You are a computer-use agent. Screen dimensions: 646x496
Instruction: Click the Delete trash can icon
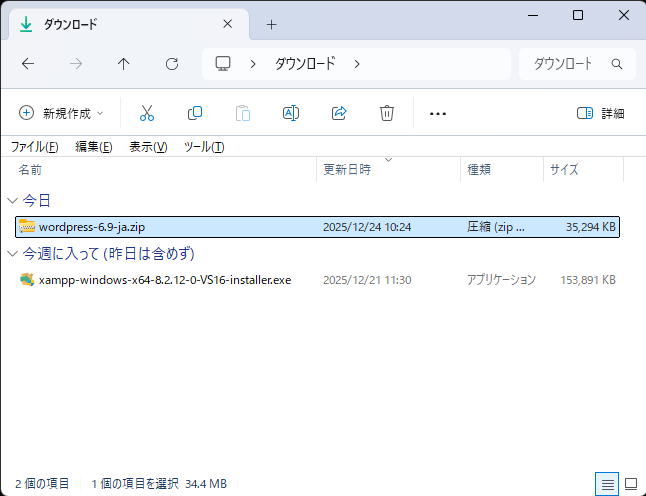click(387, 113)
